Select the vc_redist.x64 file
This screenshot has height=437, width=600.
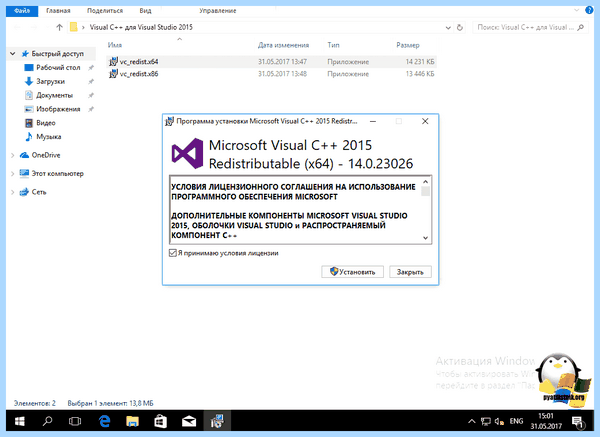[271, 62]
